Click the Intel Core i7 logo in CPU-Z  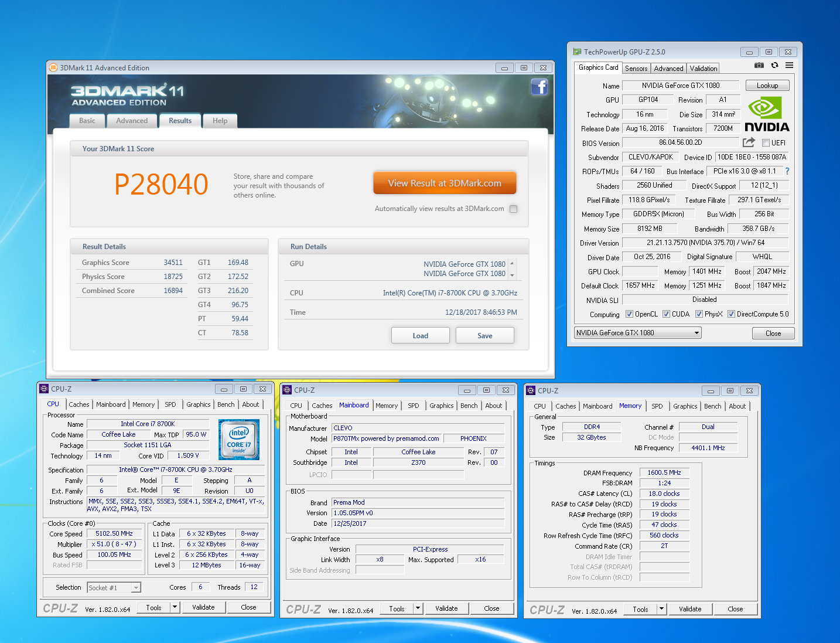(239, 440)
